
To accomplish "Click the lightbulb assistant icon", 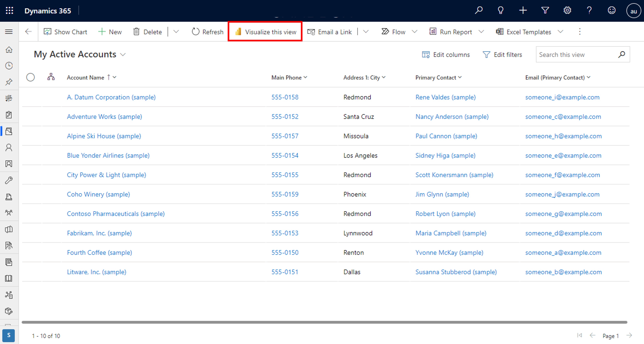I will tap(501, 11).
